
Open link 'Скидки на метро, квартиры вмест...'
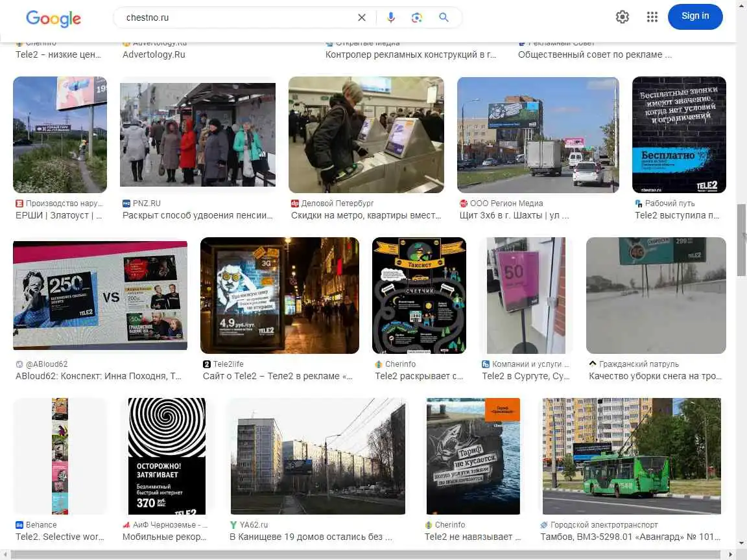point(366,215)
